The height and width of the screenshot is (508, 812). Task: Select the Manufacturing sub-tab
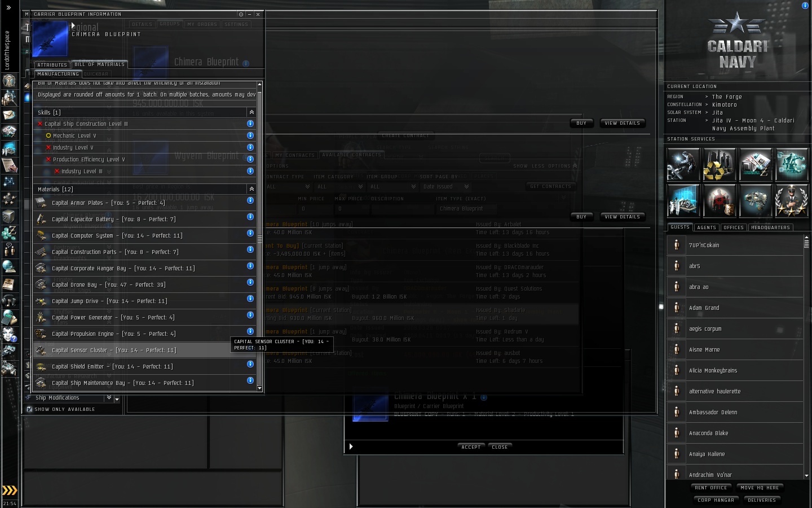coord(58,74)
